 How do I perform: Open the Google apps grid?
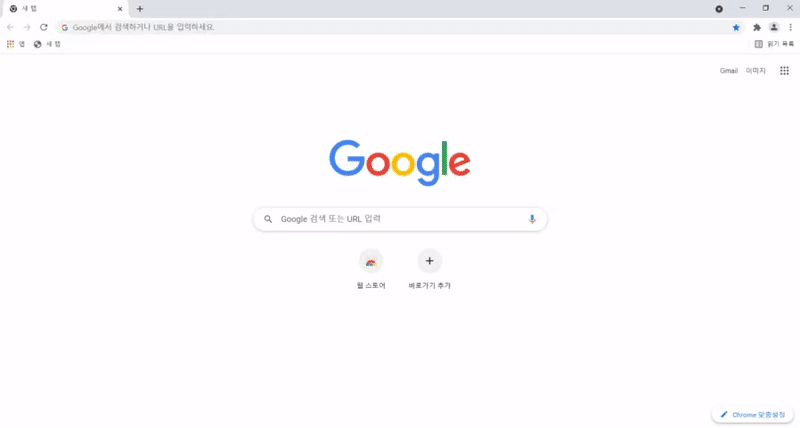(784, 71)
